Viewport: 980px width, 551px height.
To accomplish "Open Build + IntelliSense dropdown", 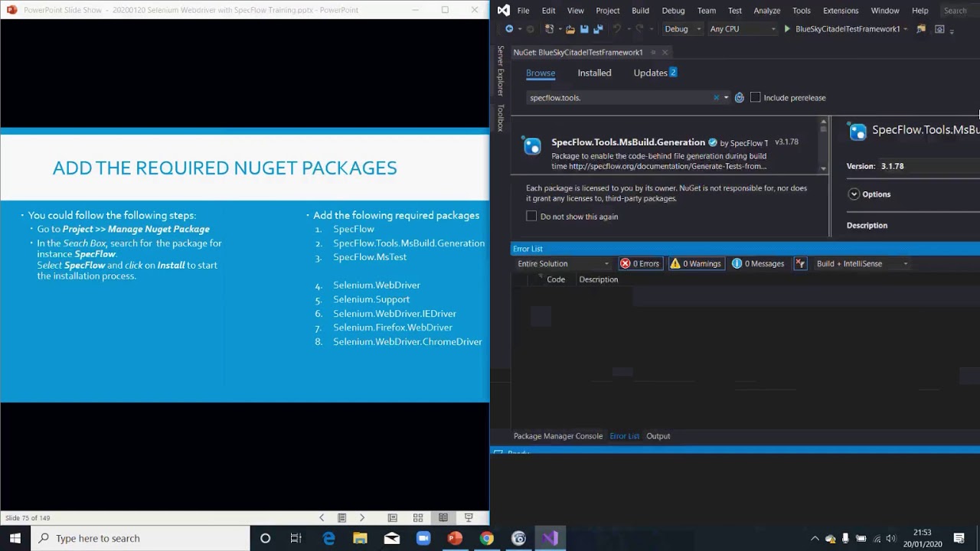I will (862, 263).
